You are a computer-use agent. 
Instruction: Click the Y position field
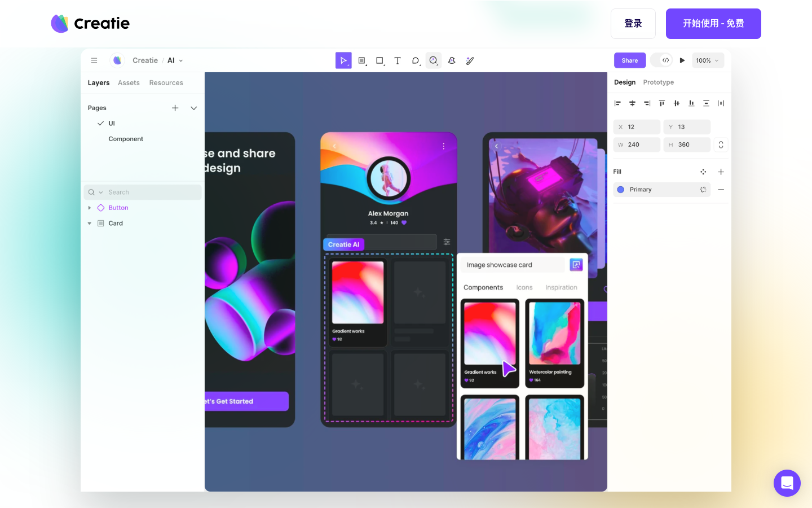687,127
